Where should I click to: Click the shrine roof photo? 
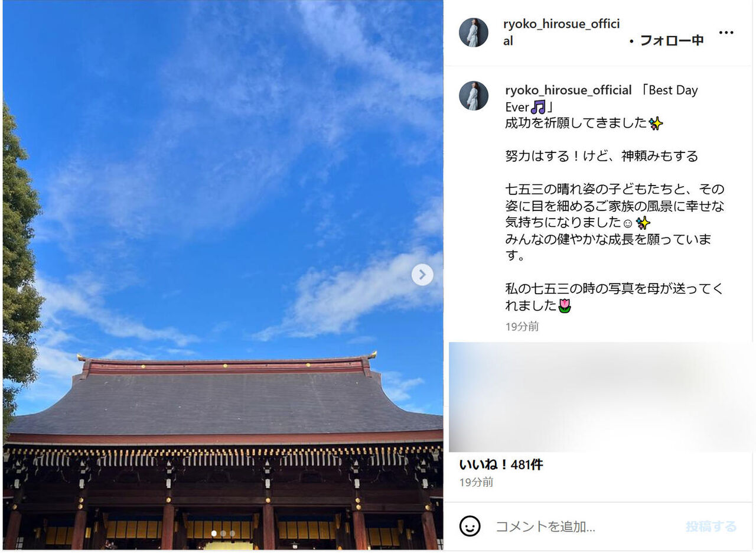coord(223,276)
